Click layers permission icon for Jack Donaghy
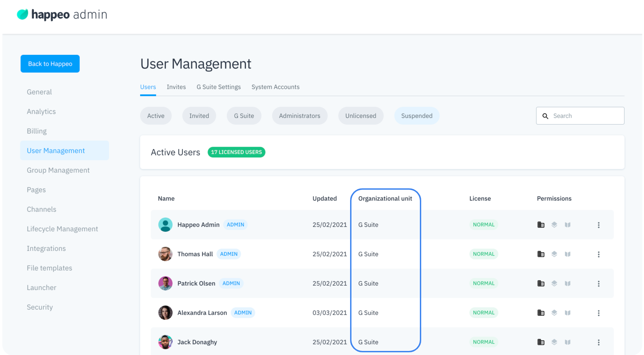 [554, 342]
